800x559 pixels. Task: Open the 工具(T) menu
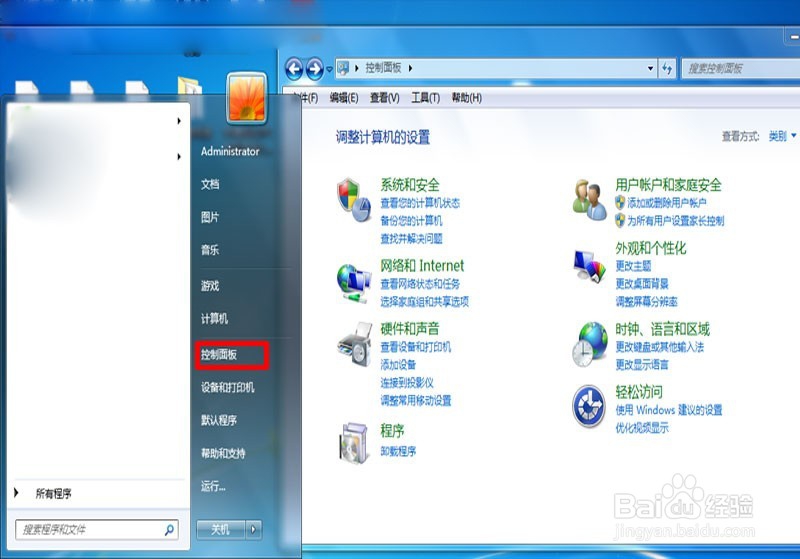click(426, 97)
